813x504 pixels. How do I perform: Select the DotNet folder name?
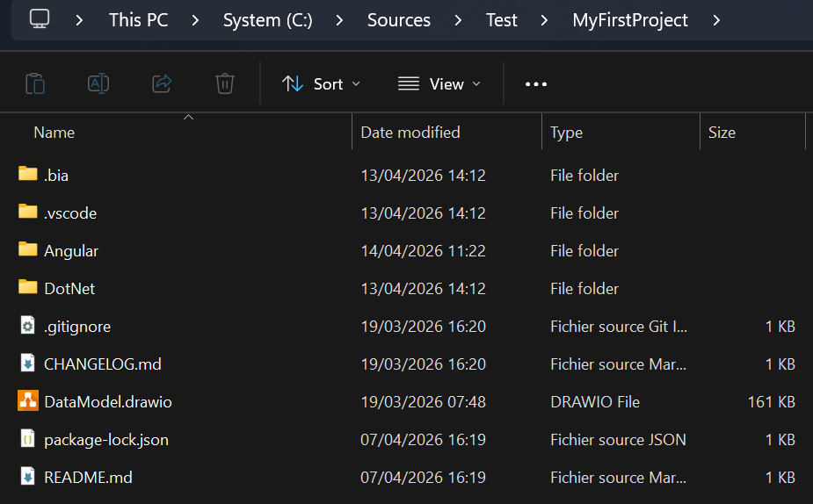(69, 289)
